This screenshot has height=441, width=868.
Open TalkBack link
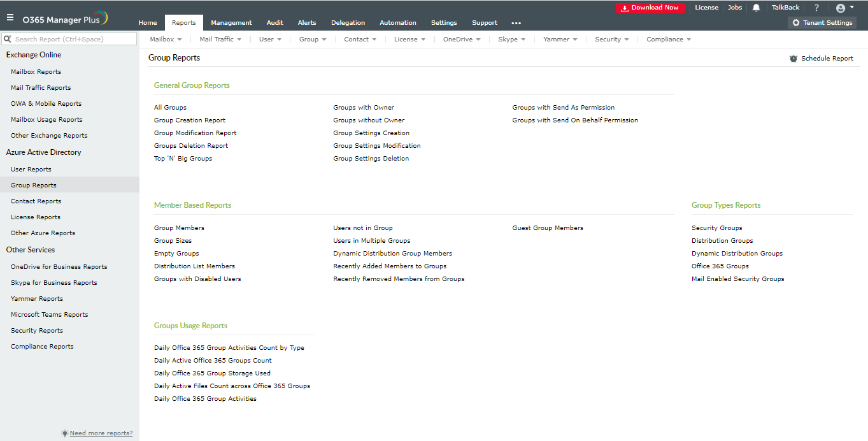[x=785, y=8]
